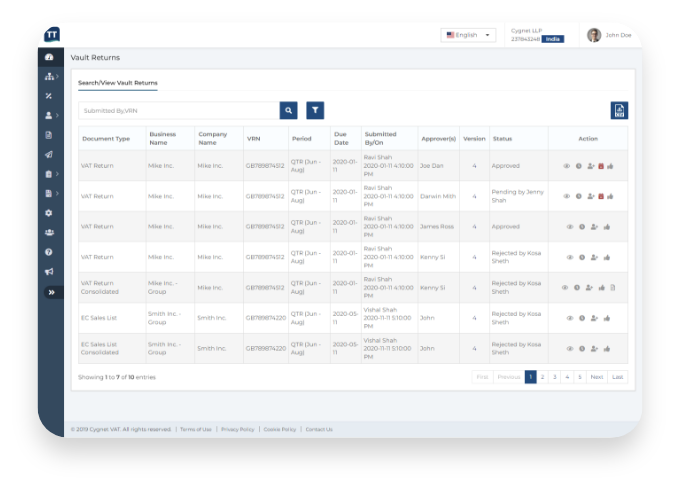This screenshot has width=678, height=490.
Task: Click the percent icon in sidebar
Action: point(49,96)
